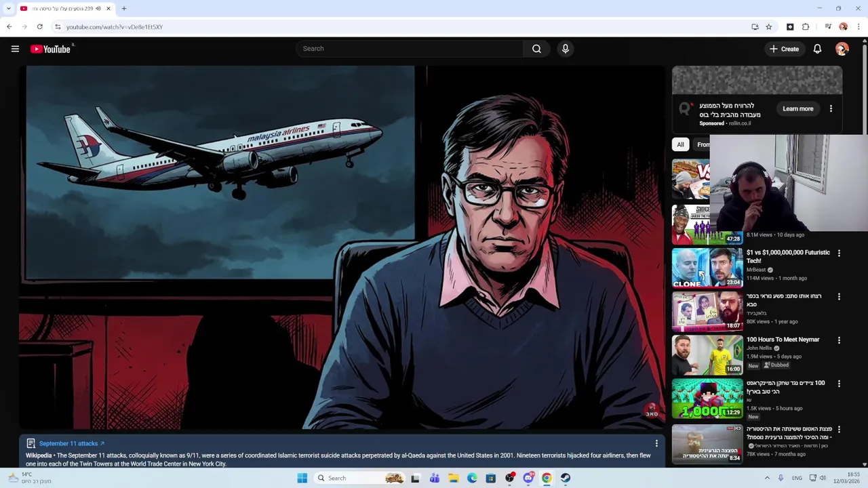Screen dimensions: 868x488
Task: Go to the YouTube home logo
Action: click(x=51, y=49)
